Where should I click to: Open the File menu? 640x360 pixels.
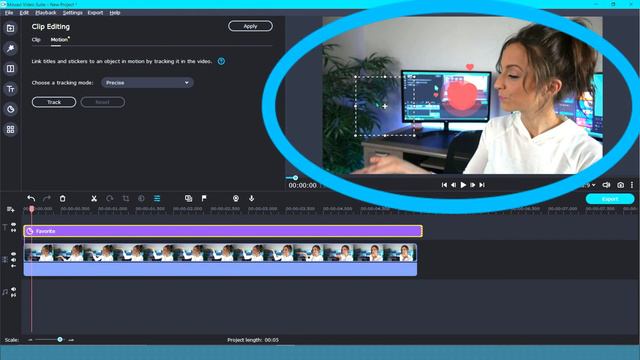pyautogui.click(x=9, y=13)
